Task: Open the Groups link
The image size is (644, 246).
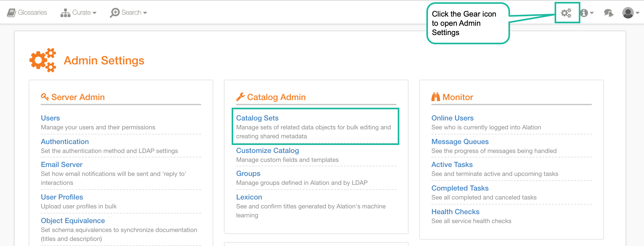Action: click(248, 173)
